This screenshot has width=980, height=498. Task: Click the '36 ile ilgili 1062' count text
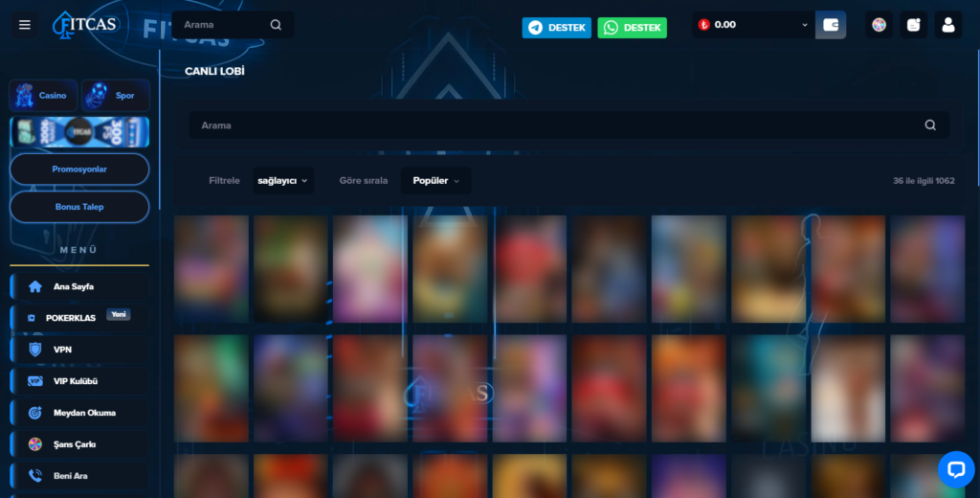[x=924, y=181]
